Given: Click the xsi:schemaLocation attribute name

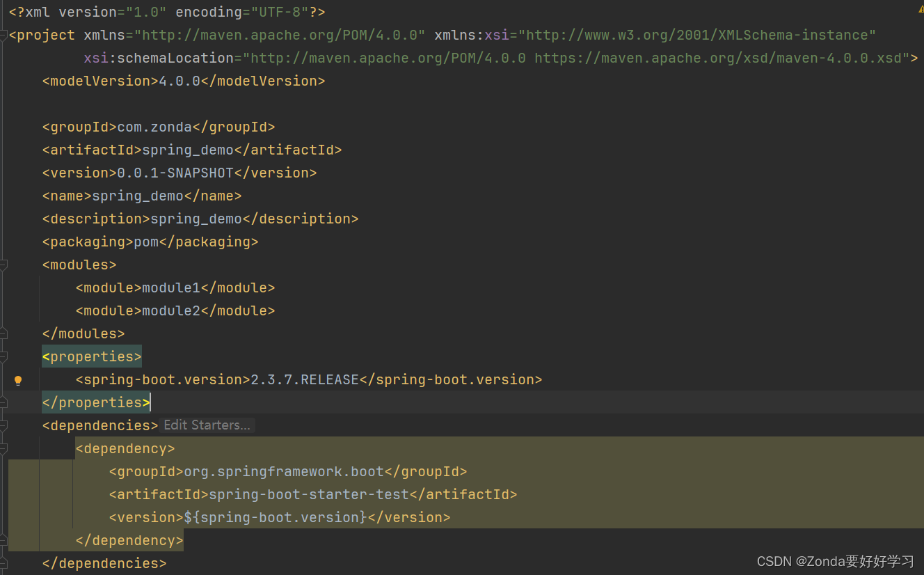Looking at the screenshot, I should [x=159, y=58].
